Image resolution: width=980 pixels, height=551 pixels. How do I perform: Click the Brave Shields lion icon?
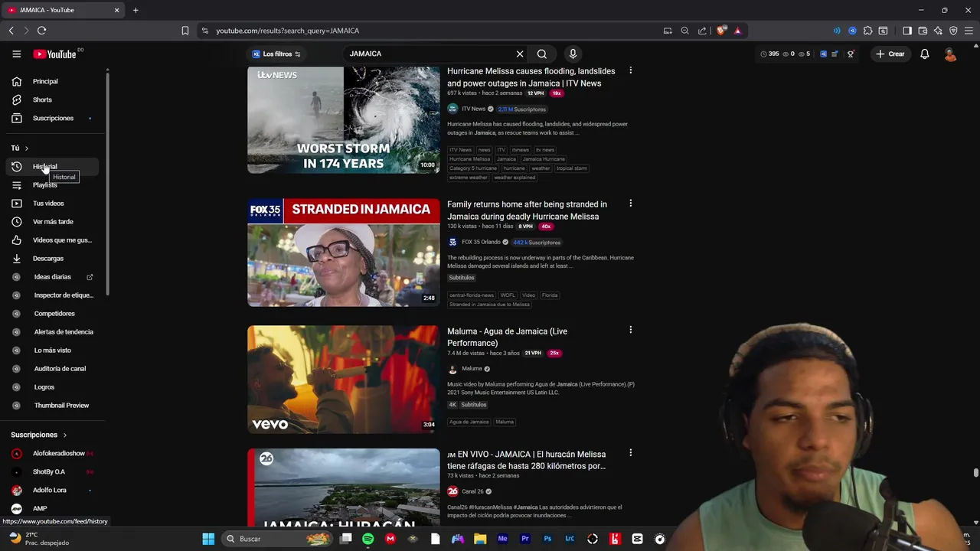point(721,31)
